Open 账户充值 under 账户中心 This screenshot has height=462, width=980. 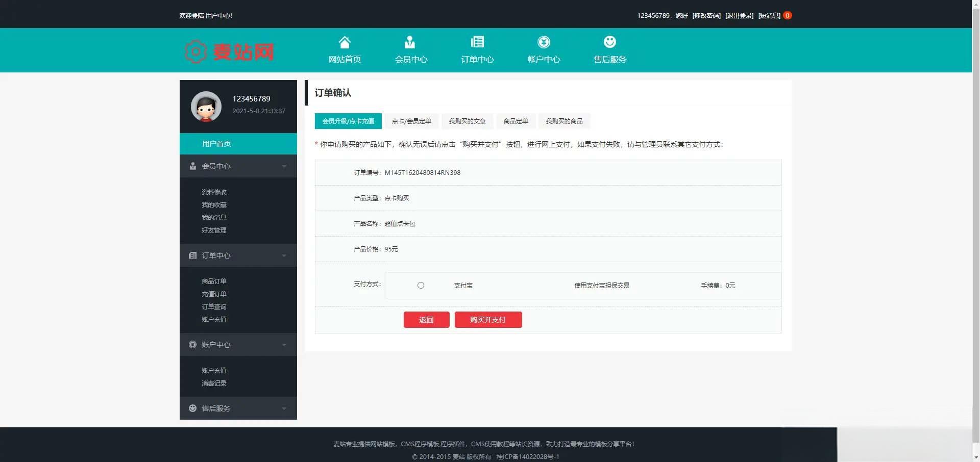(214, 371)
